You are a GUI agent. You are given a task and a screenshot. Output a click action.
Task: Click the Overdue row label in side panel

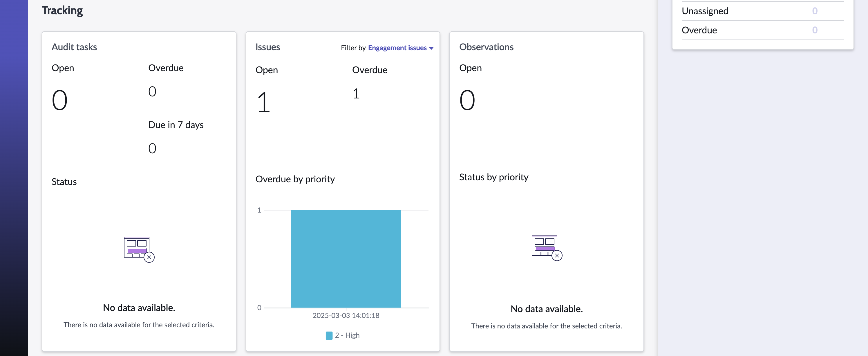tap(699, 30)
